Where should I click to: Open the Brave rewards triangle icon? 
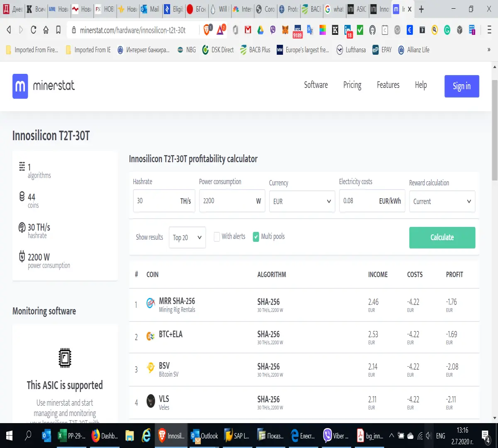[221, 29]
